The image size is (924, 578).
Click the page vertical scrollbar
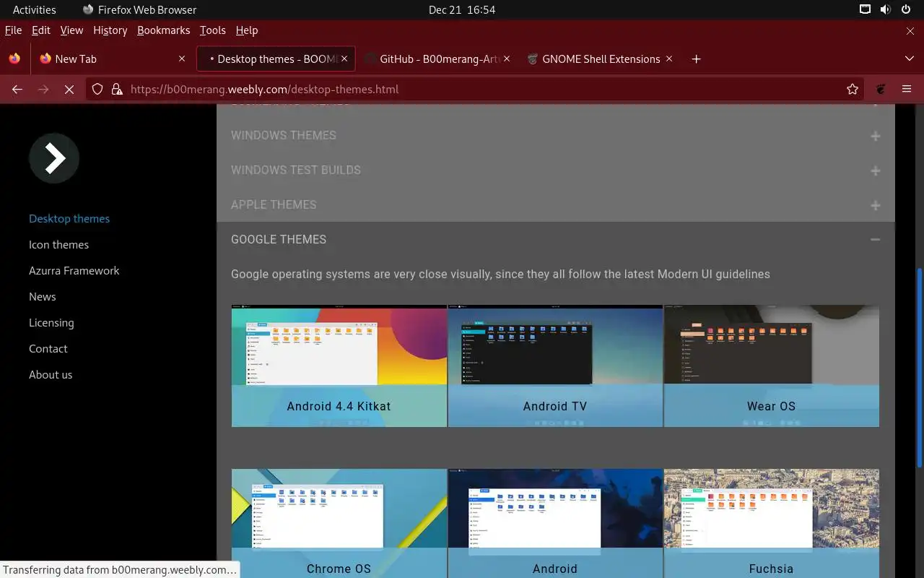point(920,367)
